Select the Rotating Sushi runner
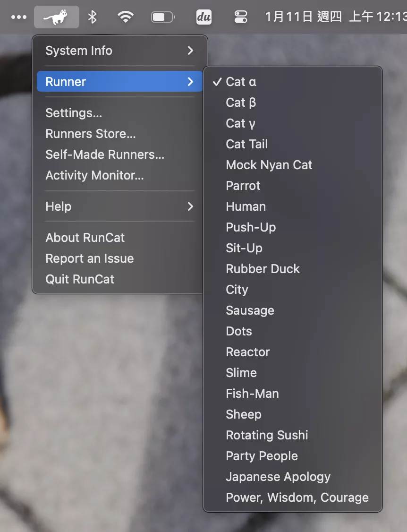407x532 pixels. [293, 435]
